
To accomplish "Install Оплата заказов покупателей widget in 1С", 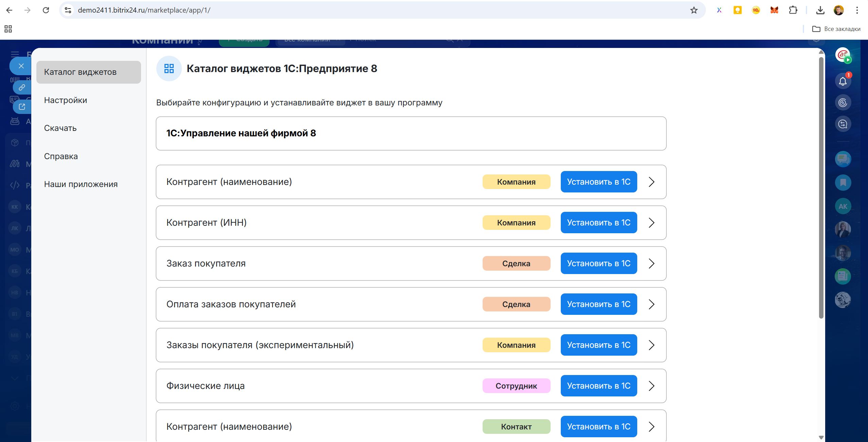I will [598, 304].
